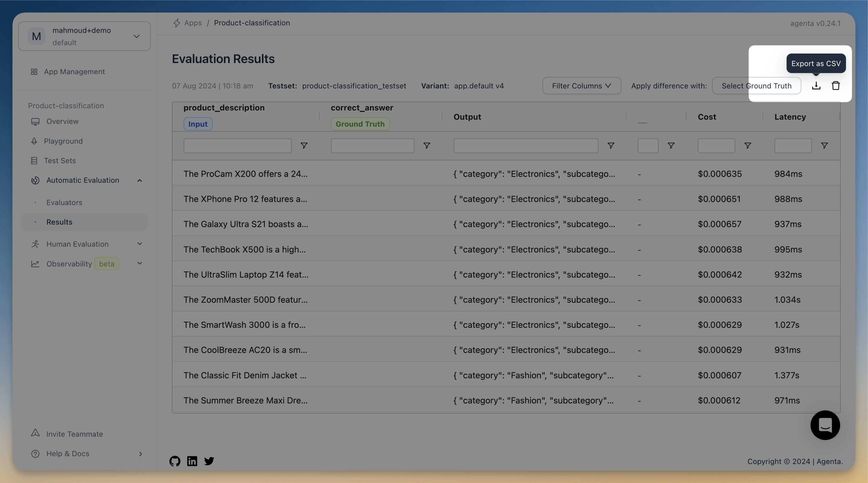Click the Automatic Evaluation chart icon
Screen dimensions: 868x483
point(35,180)
